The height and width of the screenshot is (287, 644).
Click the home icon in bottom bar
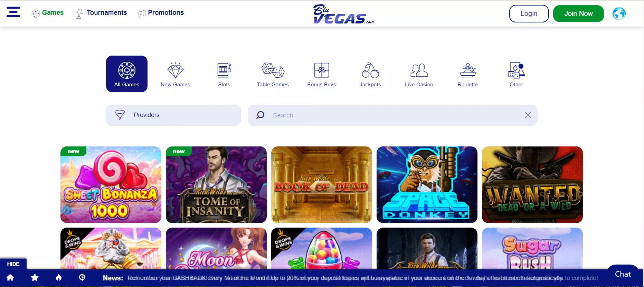(10, 277)
